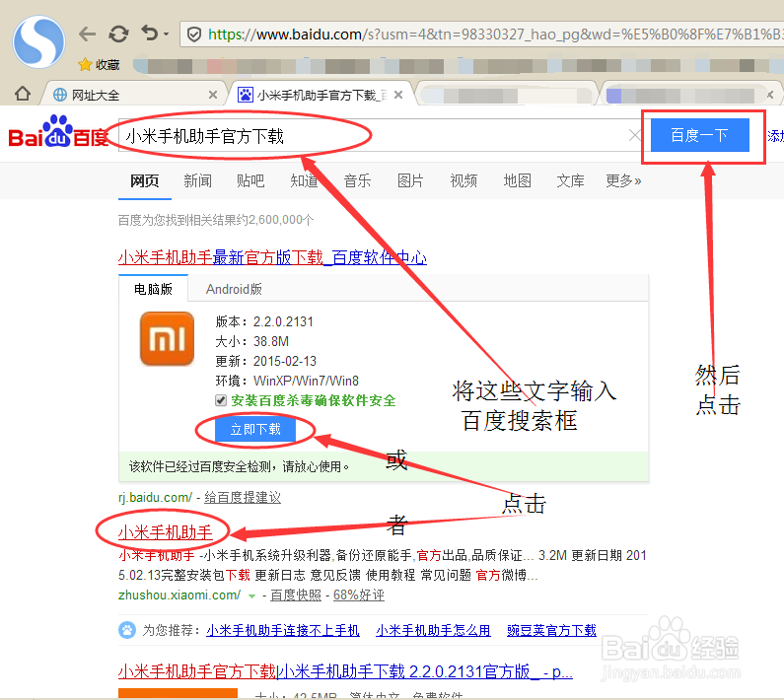This screenshot has width=784, height=700.
Task: Select the 地图 category tab
Action: click(517, 180)
